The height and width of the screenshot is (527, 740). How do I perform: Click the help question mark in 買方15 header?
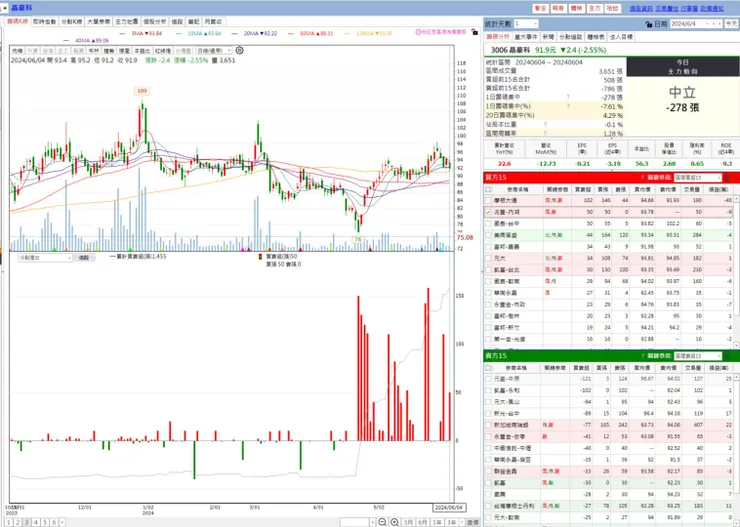642,177
